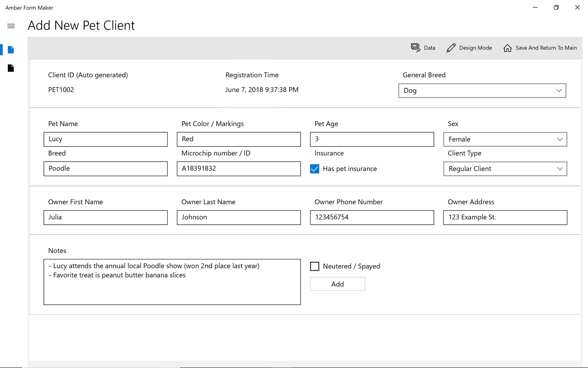Click the first blue sidebar page icon
Image resolution: width=588 pixels, height=368 pixels.
(12, 50)
